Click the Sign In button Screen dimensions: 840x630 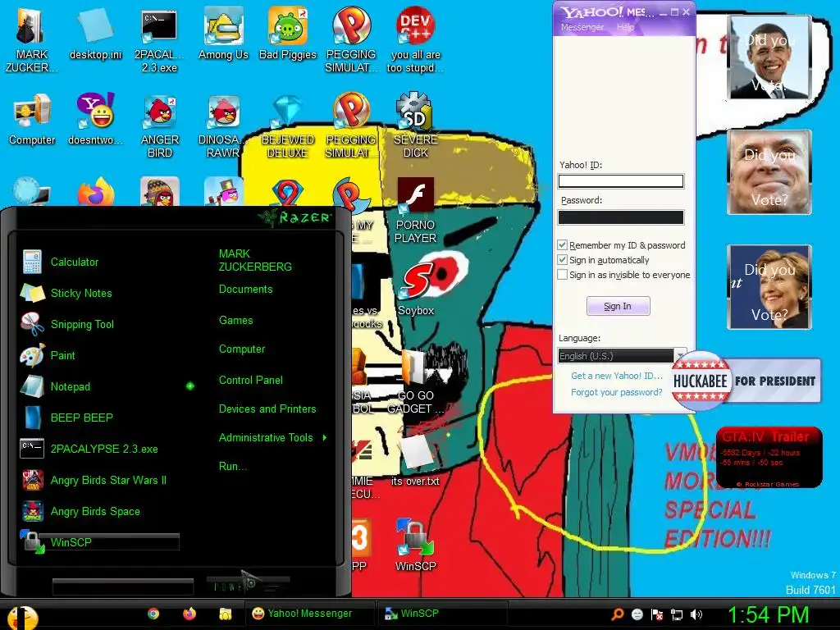(x=619, y=306)
